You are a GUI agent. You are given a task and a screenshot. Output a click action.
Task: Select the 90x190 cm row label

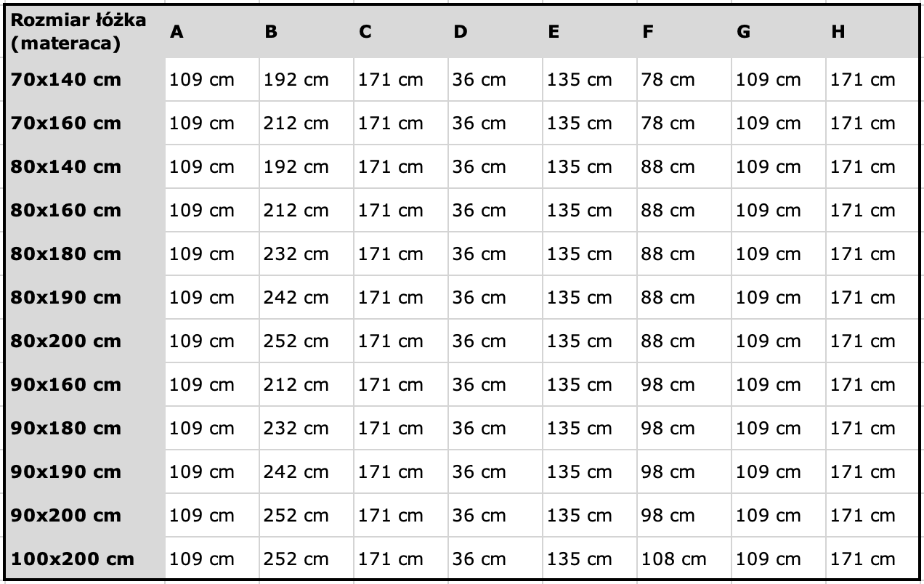84,472
